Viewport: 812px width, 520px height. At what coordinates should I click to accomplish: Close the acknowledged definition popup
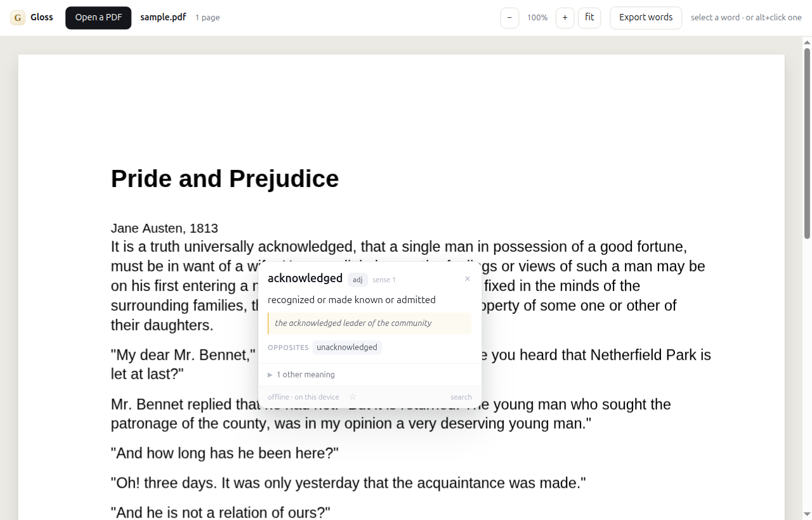[x=468, y=278]
